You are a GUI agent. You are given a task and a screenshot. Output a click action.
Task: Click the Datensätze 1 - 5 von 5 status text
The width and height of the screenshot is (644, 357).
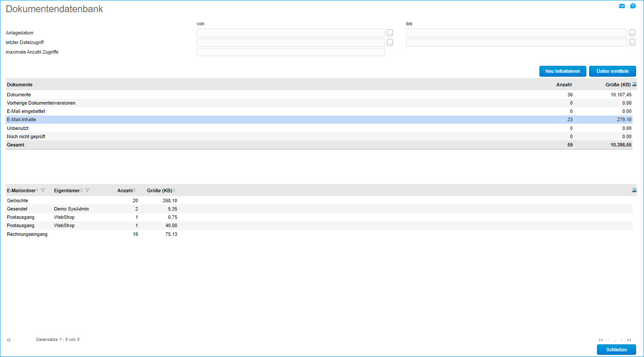(x=58, y=340)
